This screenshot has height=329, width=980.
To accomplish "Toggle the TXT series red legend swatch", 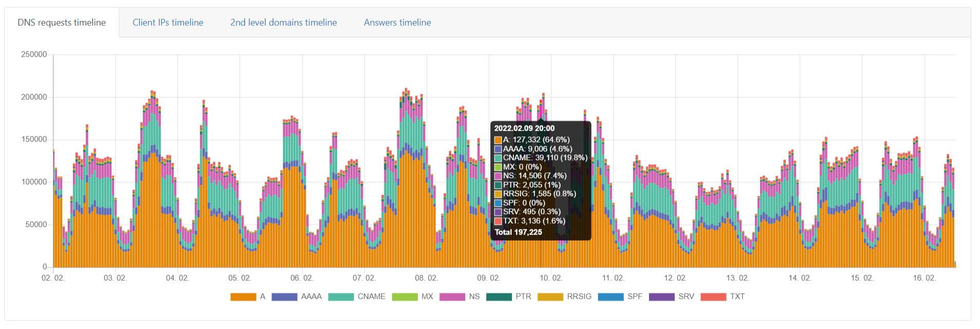I will tap(713, 297).
